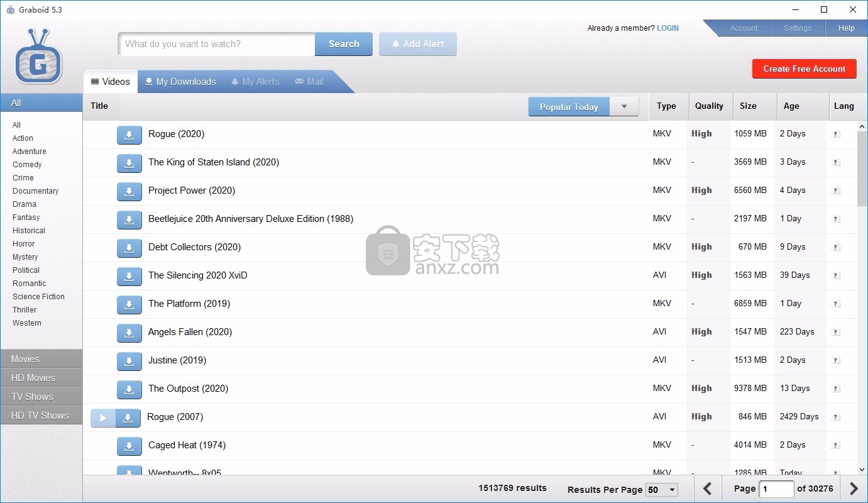868x503 pixels.
Task: Click the Search button
Action: 344,44
